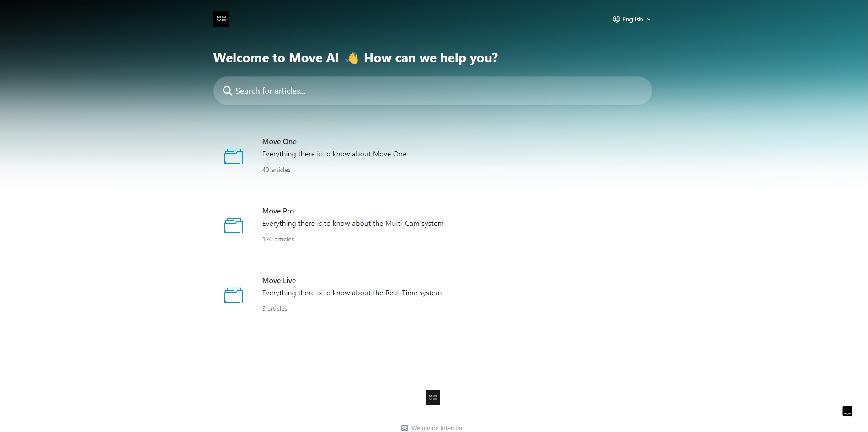Click the Move Live folder icon

tap(234, 295)
